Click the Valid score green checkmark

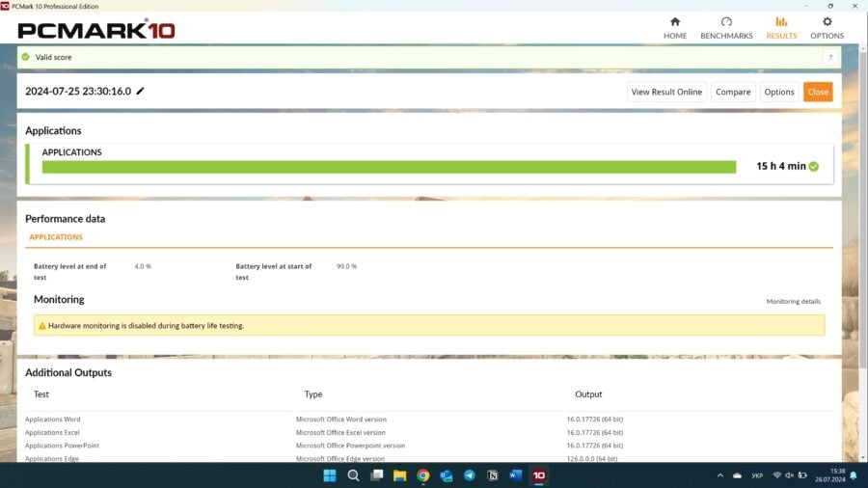[x=25, y=57]
